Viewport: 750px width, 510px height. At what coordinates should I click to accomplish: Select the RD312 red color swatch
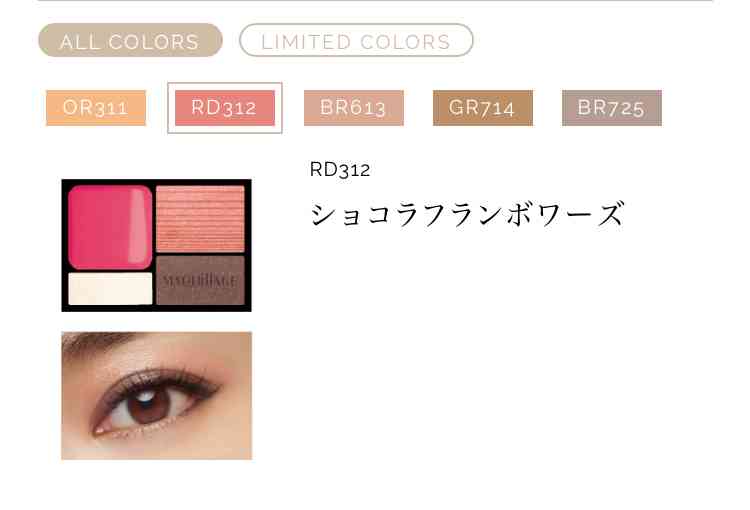[225, 108]
